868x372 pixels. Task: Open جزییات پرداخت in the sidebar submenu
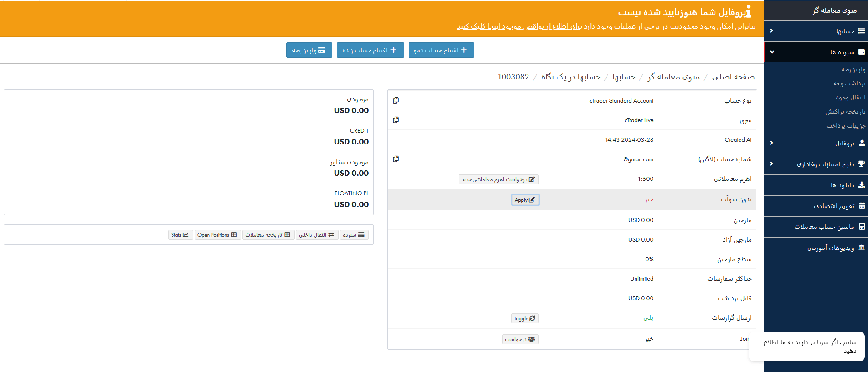pos(846,126)
